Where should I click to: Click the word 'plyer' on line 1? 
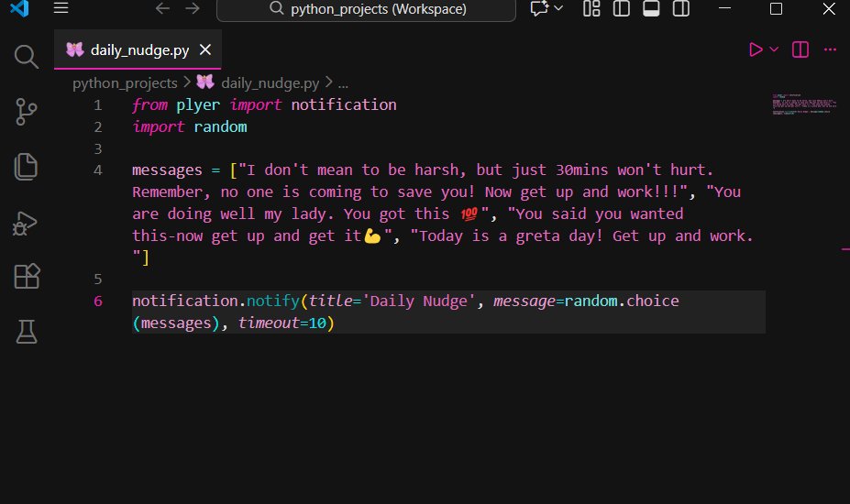(198, 104)
